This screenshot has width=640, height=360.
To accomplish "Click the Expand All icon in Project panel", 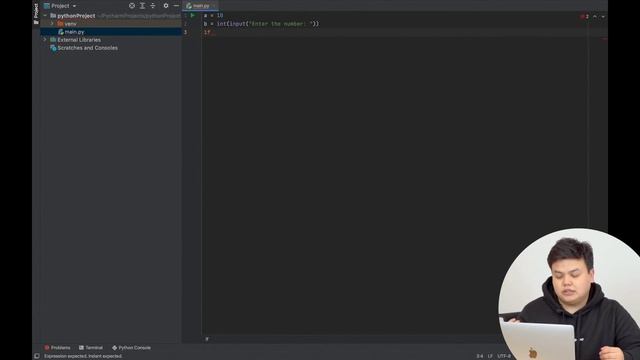I will coord(142,6).
